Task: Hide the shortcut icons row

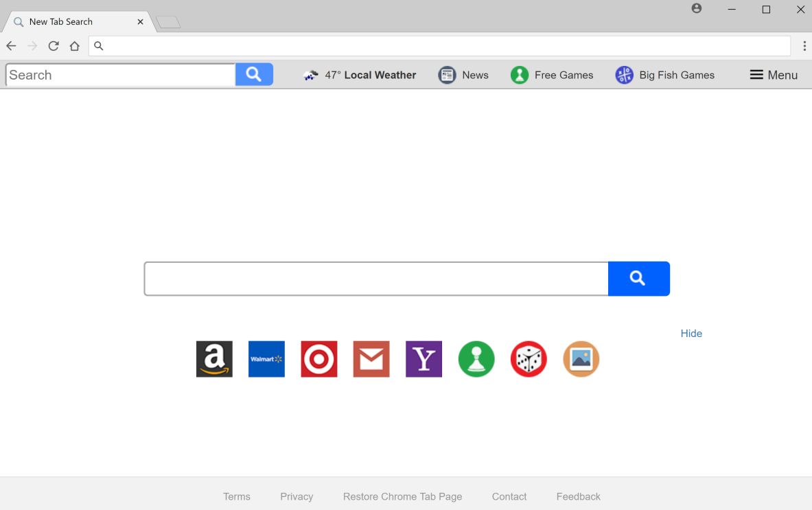Action: 691,334
